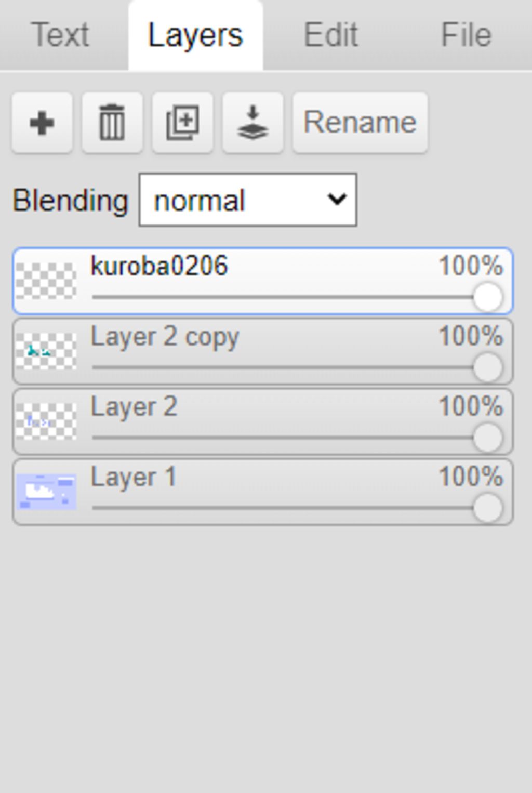This screenshot has width=532, height=793.
Task: Merge layer down using merge icon
Action: (252, 123)
